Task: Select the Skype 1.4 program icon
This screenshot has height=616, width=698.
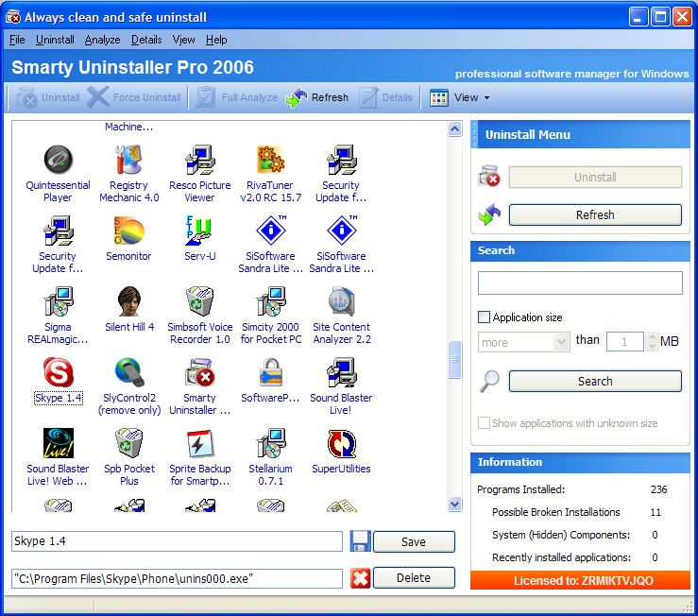Action: point(58,373)
